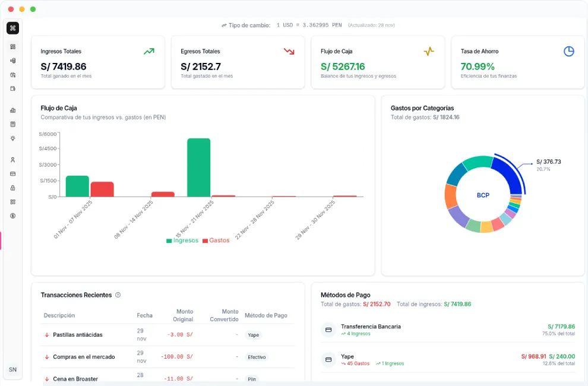The height and width of the screenshot is (386, 588).
Task: View insights via the lightbulb icon
Action: coord(12,138)
